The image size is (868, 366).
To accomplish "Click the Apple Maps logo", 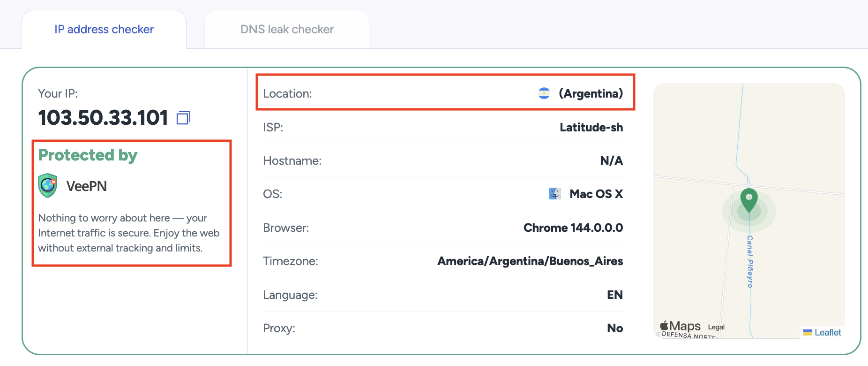I will (680, 326).
